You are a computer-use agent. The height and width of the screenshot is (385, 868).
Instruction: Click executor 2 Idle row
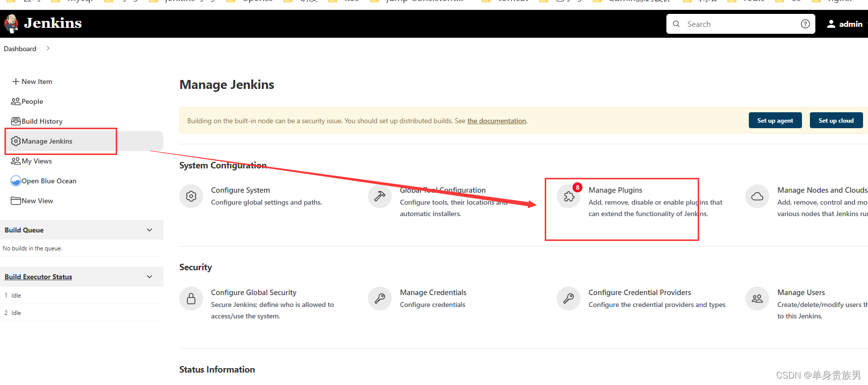81,312
